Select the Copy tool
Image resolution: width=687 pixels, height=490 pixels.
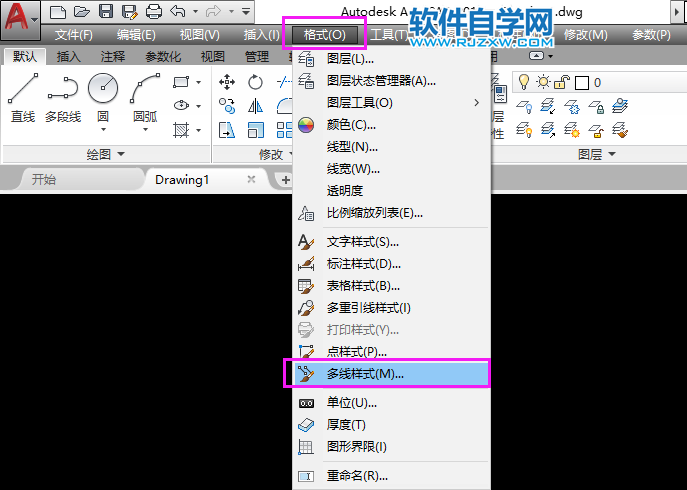pos(227,106)
